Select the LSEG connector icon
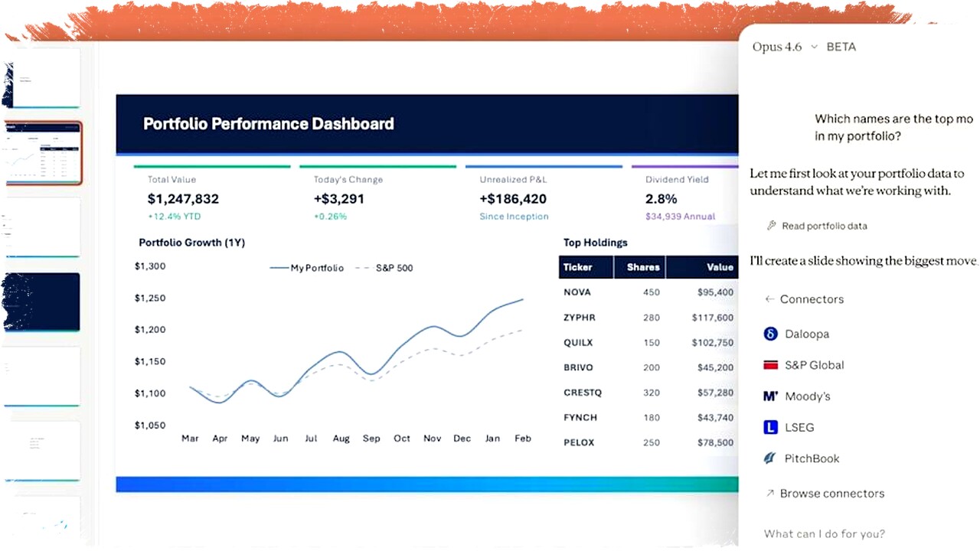Viewport: 980px width, 551px height. 770,427
